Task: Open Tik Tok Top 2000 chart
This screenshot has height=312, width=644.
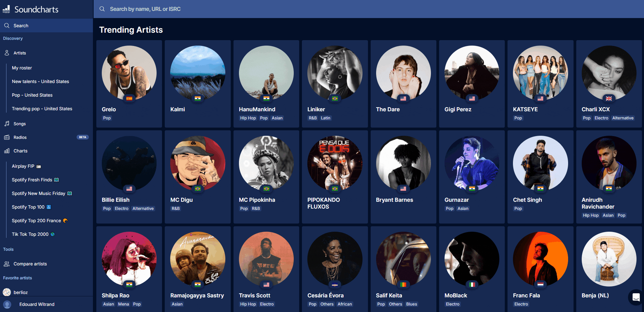Action: click(x=30, y=234)
